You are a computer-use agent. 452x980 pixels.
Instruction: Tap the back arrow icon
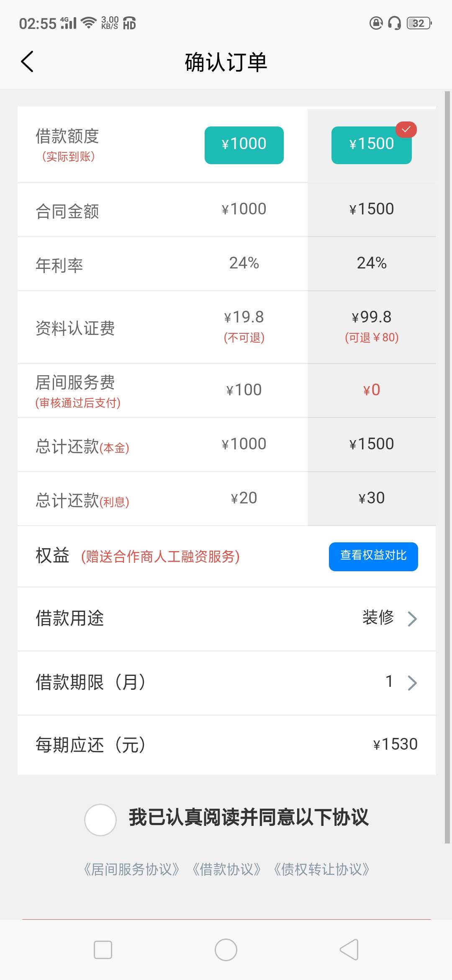tap(27, 62)
